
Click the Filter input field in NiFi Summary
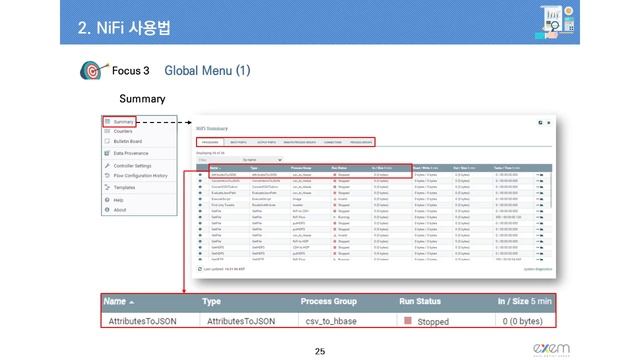[x=218, y=160]
